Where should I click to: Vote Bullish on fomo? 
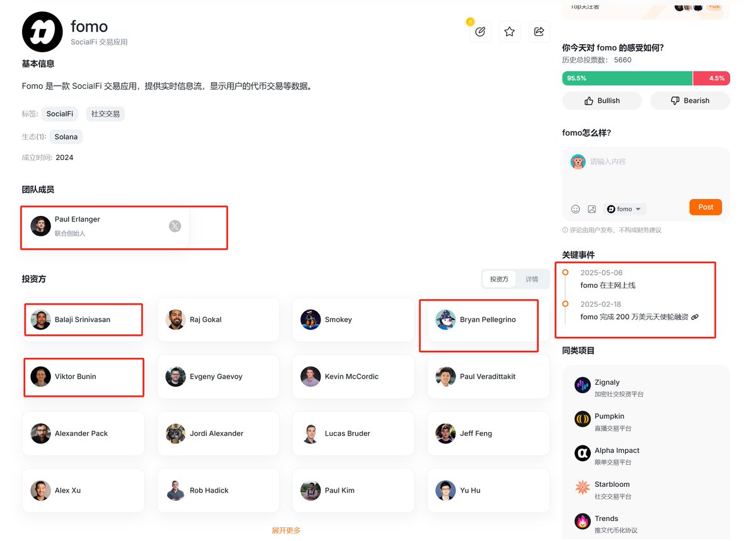click(602, 101)
